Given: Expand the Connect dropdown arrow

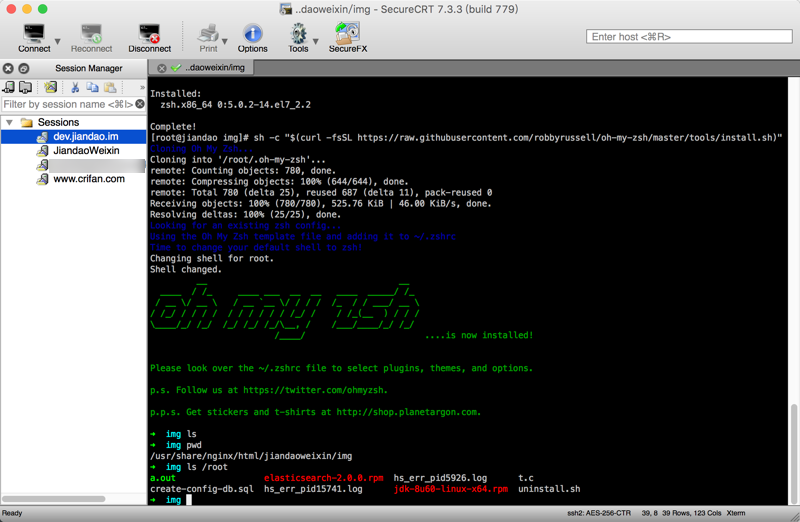Looking at the screenshot, I should coord(58,41).
